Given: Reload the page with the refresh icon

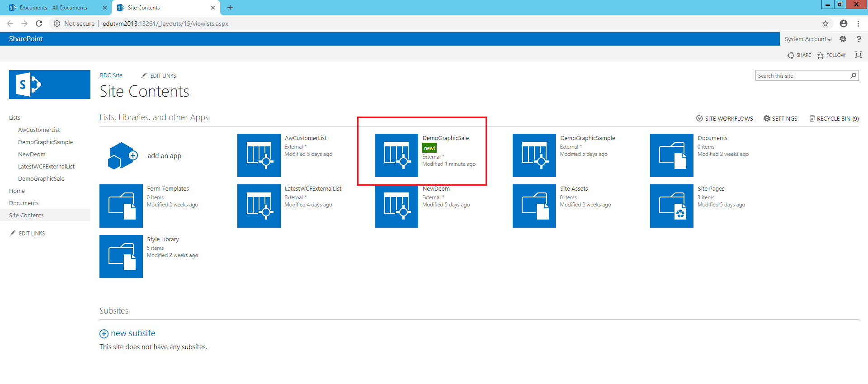Looking at the screenshot, I should (x=39, y=23).
